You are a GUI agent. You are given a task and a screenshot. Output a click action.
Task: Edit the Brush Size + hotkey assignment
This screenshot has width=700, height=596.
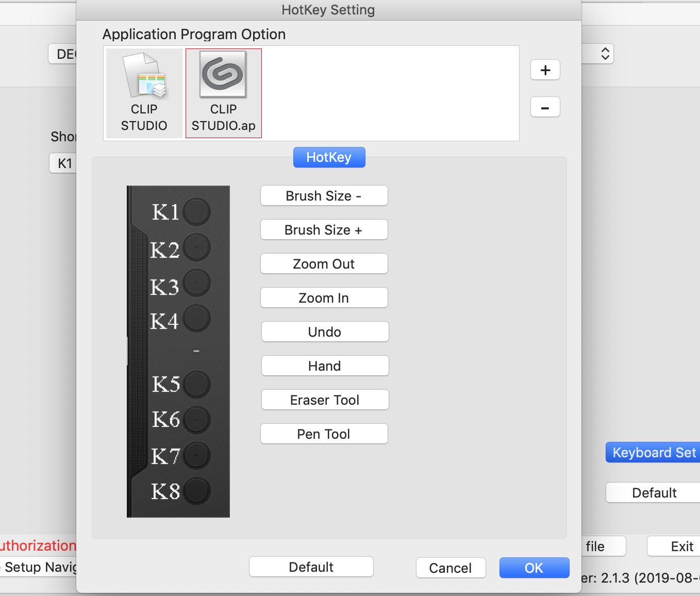[324, 230]
